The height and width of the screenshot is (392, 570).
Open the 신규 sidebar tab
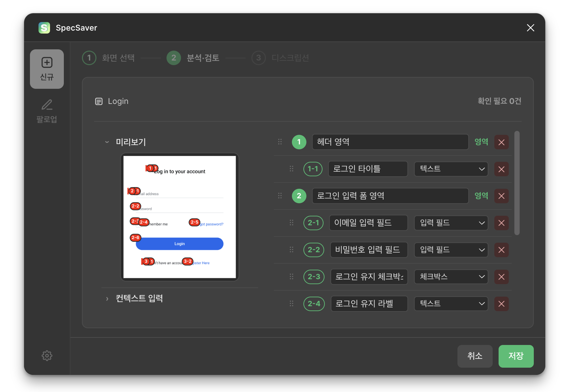47,69
